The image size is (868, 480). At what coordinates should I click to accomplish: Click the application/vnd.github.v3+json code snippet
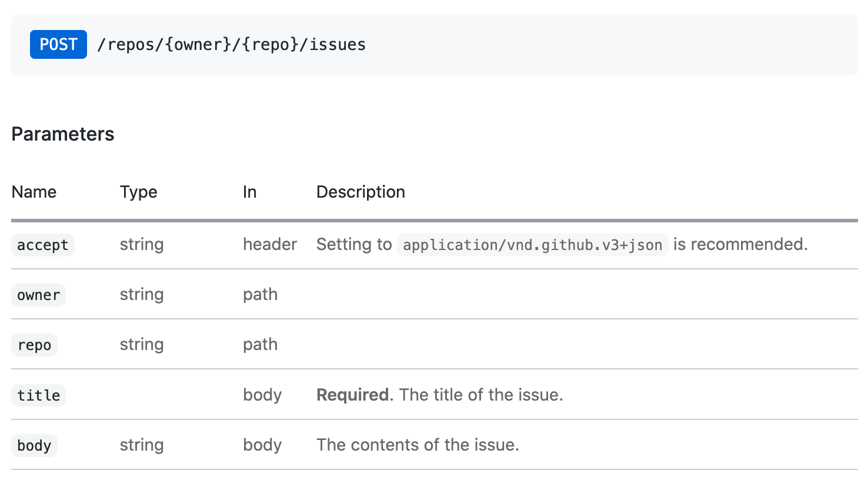pyautogui.click(x=532, y=245)
